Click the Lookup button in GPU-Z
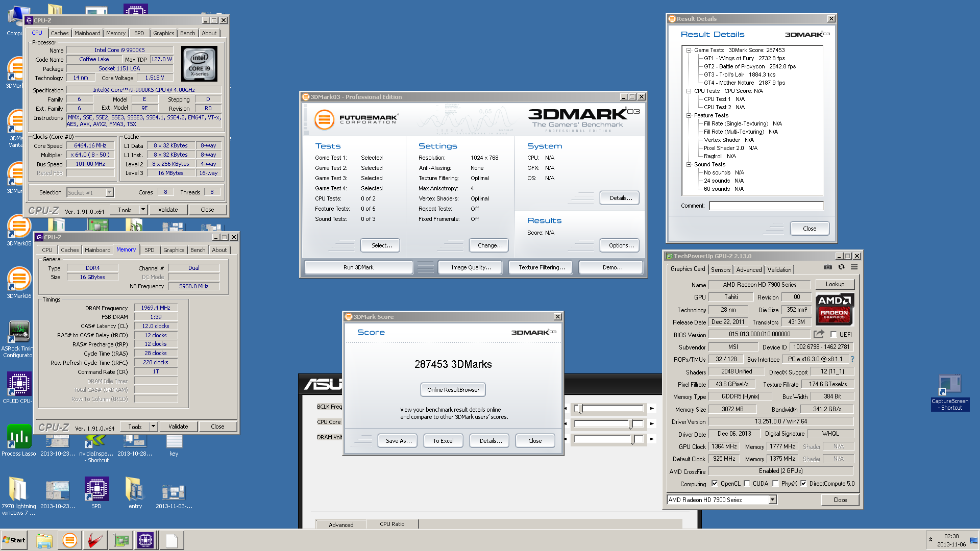The width and height of the screenshot is (980, 551). point(835,284)
